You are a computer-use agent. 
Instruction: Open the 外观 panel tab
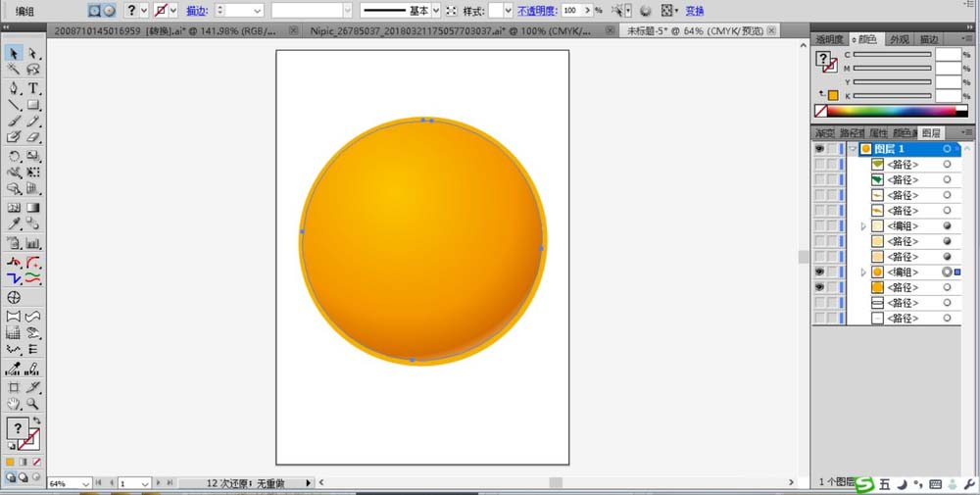(899, 39)
